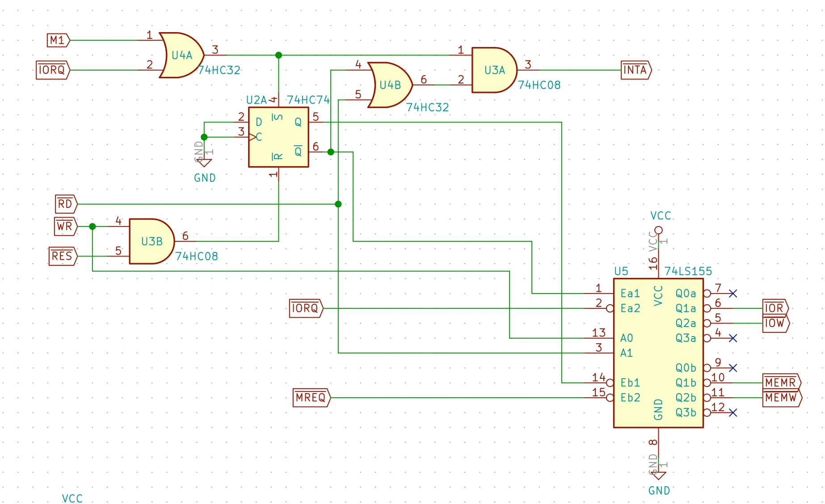825x504 pixels.
Task: Click the 74HC74 value text
Action: coord(308,100)
